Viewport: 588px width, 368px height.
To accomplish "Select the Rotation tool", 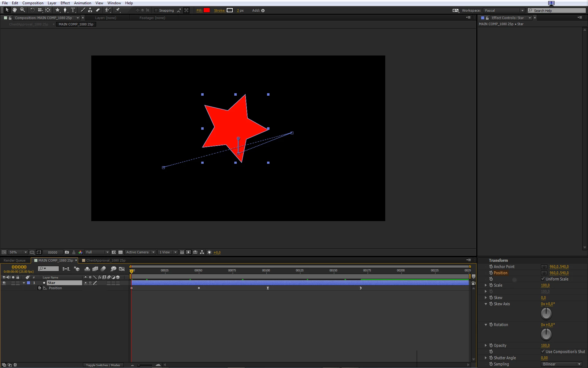I will (x=32, y=10).
